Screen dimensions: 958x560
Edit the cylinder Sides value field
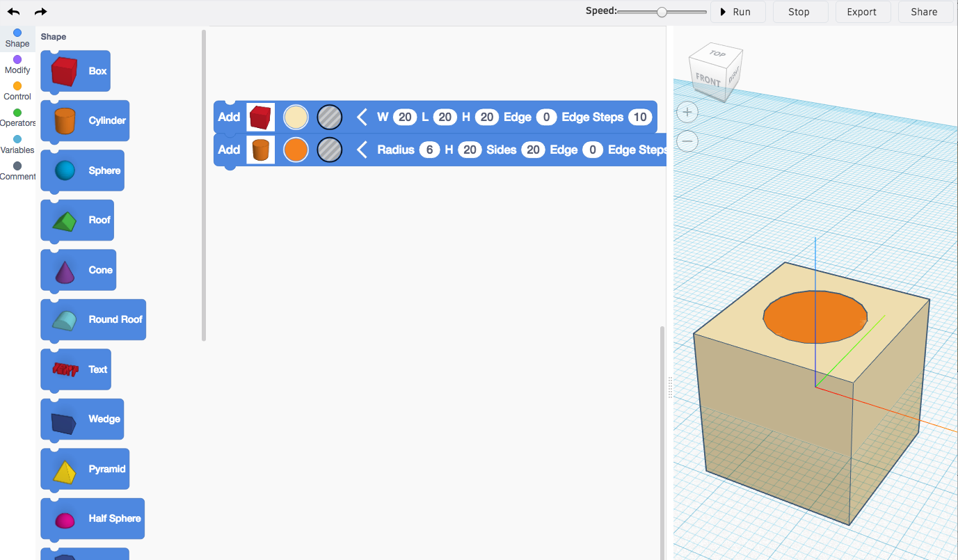[x=533, y=150]
